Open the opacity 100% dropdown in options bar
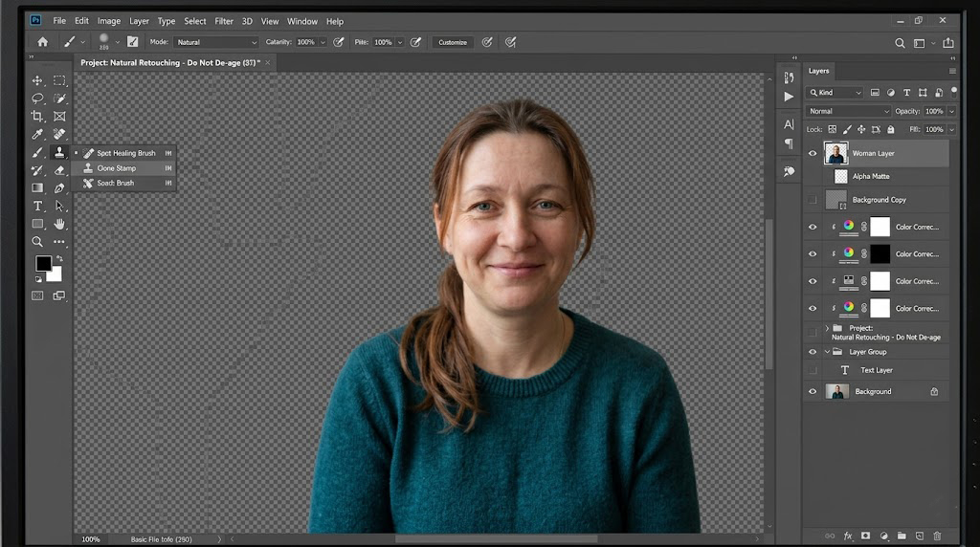 pos(323,42)
